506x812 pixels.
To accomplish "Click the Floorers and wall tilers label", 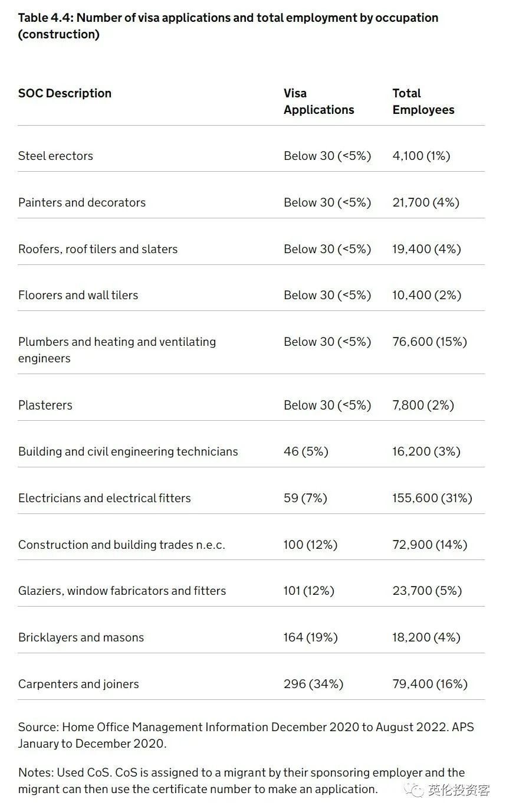I will pos(78,295).
